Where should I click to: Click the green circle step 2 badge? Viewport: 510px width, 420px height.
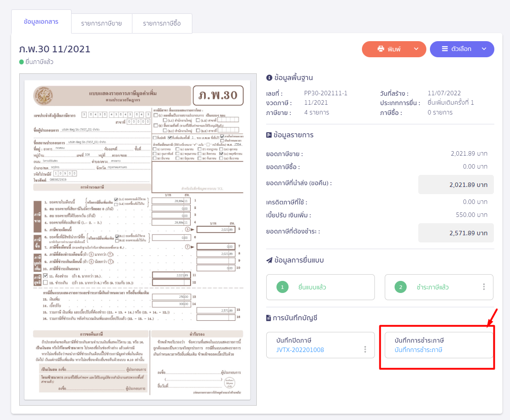pyautogui.click(x=401, y=287)
